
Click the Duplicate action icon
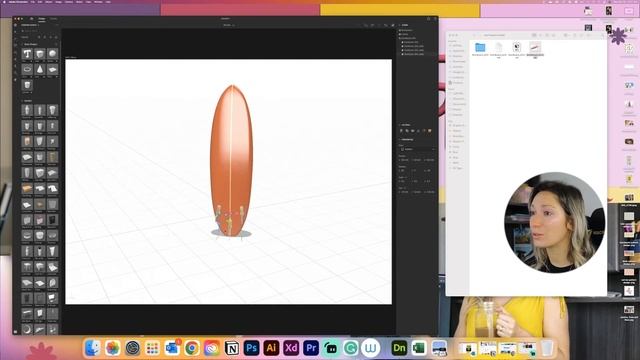[407, 131]
